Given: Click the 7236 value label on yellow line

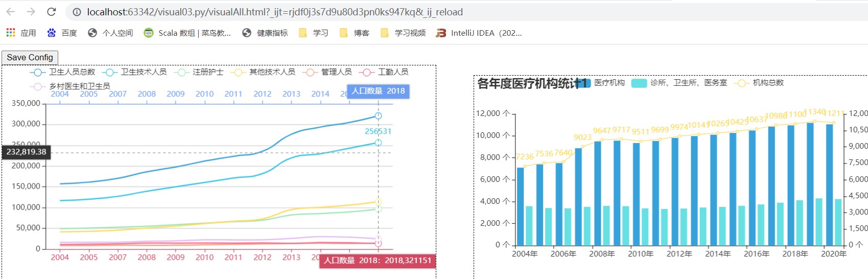Looking at the screenshot, I should (525, 157).
